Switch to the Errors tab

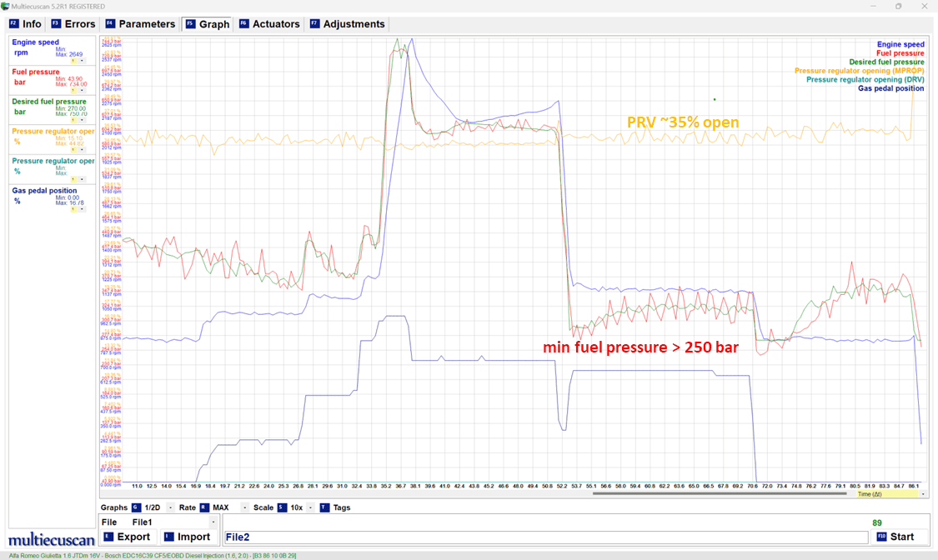click(x=73, y=24)
